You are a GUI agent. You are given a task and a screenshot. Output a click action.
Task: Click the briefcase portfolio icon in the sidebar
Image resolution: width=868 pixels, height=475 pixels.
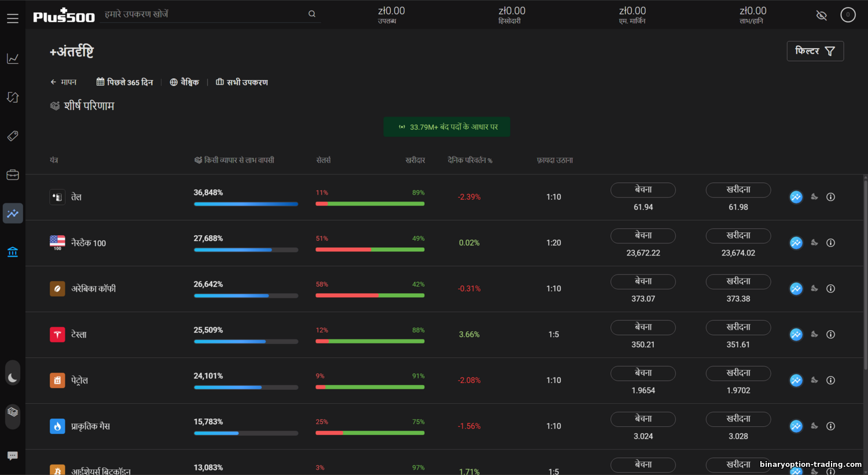click(x=13, y=175)
